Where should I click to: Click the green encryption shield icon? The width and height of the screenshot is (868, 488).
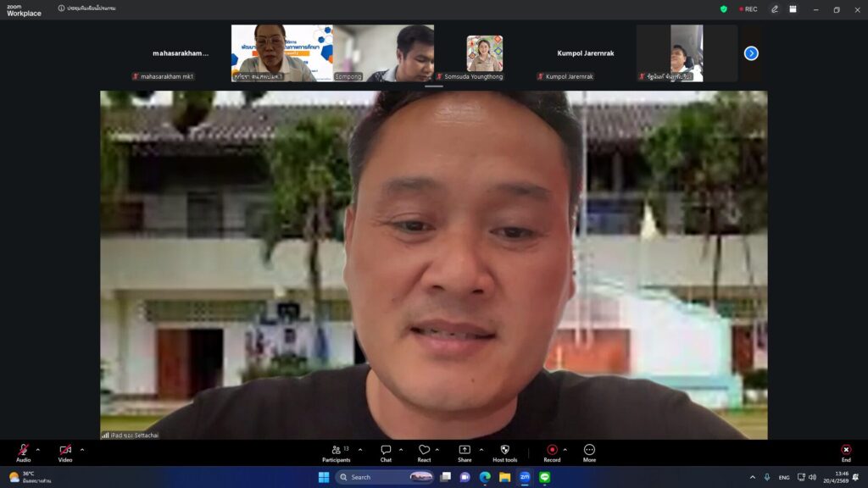click(724, 9)
